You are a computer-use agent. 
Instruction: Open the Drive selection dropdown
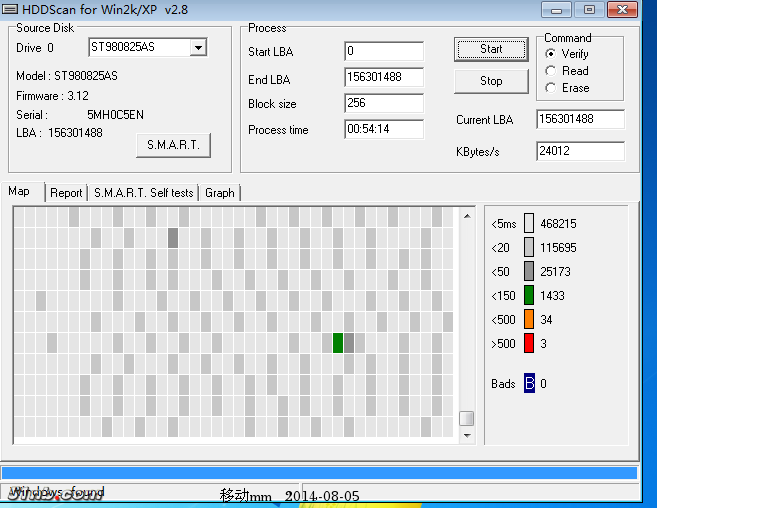(198, 48)
